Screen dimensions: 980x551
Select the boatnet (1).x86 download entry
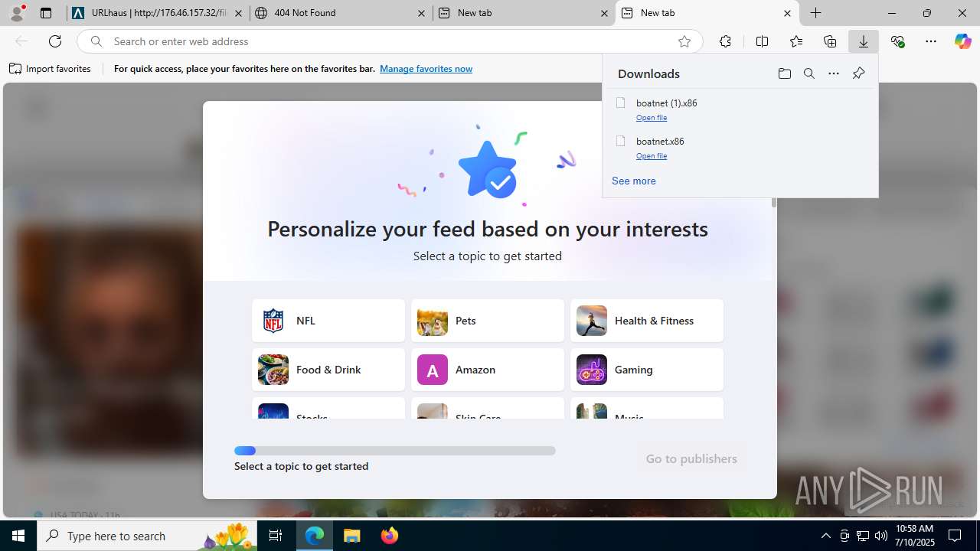point(740,109)
